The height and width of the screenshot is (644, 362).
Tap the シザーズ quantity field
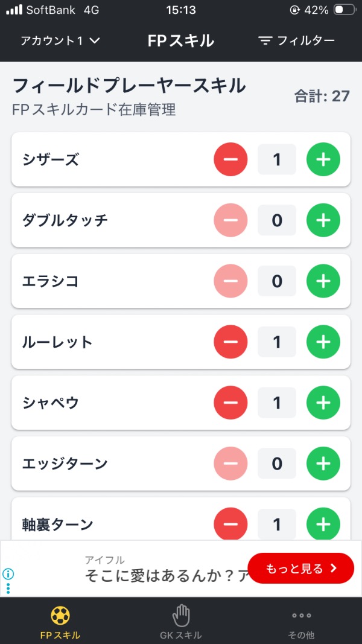277,160
